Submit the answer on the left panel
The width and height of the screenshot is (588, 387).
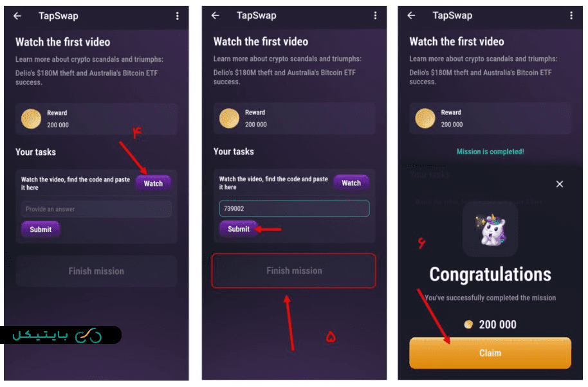[41, 229]
